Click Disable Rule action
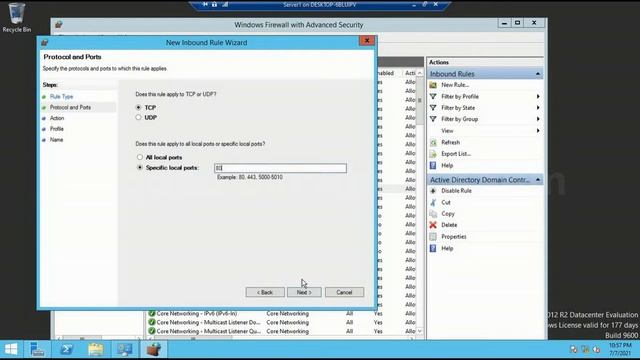The image size is (640, 360). [456, 191]
